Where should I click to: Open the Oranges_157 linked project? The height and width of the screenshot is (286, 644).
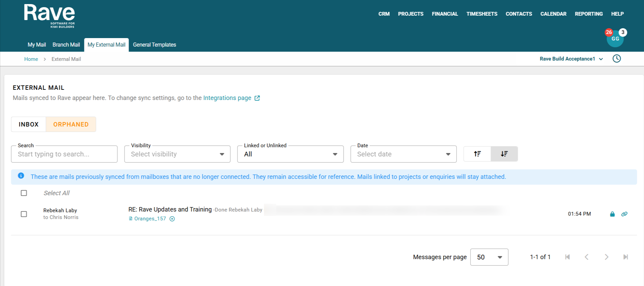click(150, 219)
